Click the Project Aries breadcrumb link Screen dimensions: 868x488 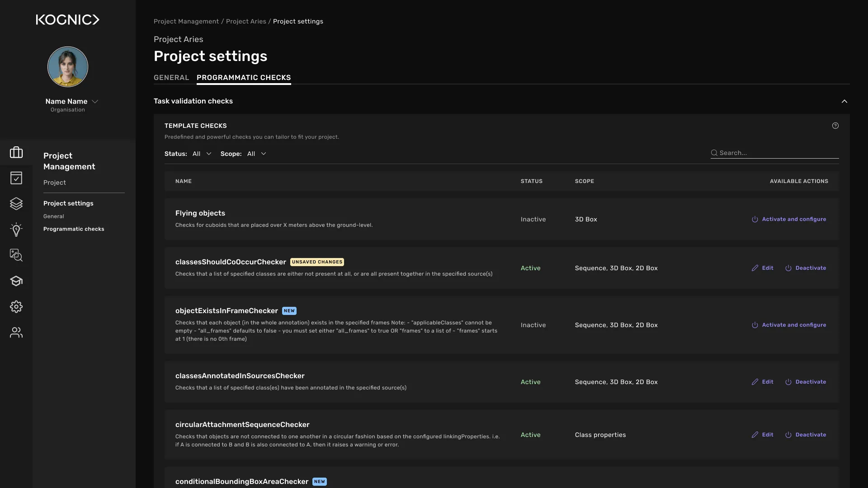246,21
